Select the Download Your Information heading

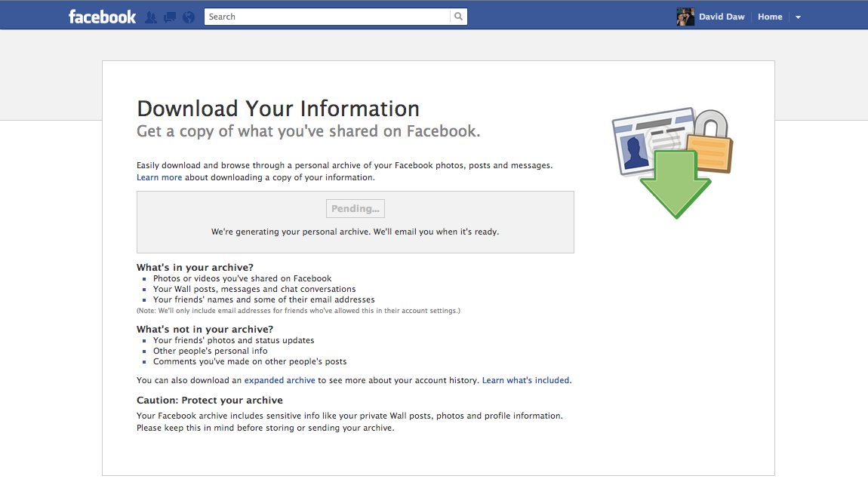point(278,109)
